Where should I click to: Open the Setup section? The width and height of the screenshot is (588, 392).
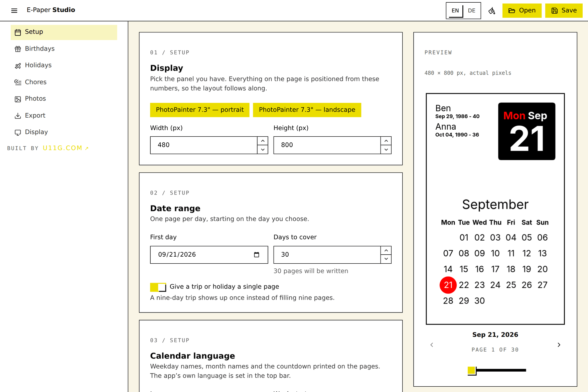64,32
